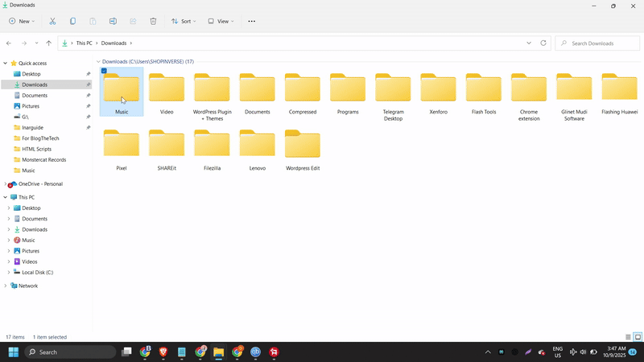Click This PC in address breadcrumb
Image resolution: width=644 pixels, height=362 pixels.
coord(85,43)
